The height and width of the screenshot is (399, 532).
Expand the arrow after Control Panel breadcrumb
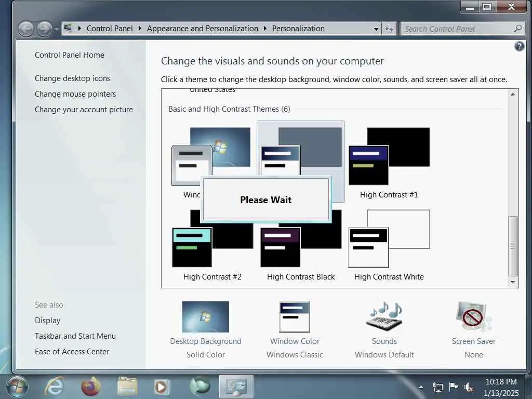[x=140, y=29]
